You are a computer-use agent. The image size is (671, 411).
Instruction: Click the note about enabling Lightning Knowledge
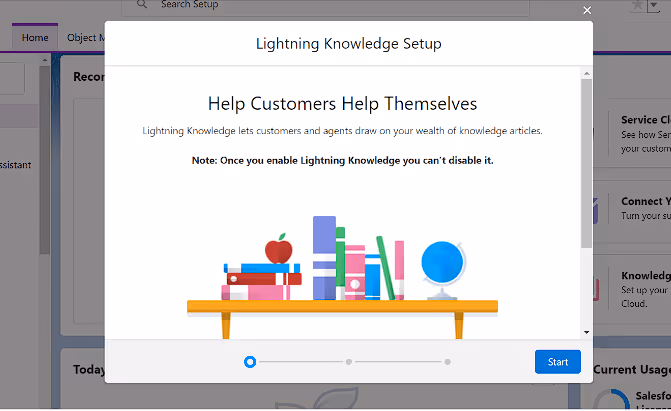342,161
